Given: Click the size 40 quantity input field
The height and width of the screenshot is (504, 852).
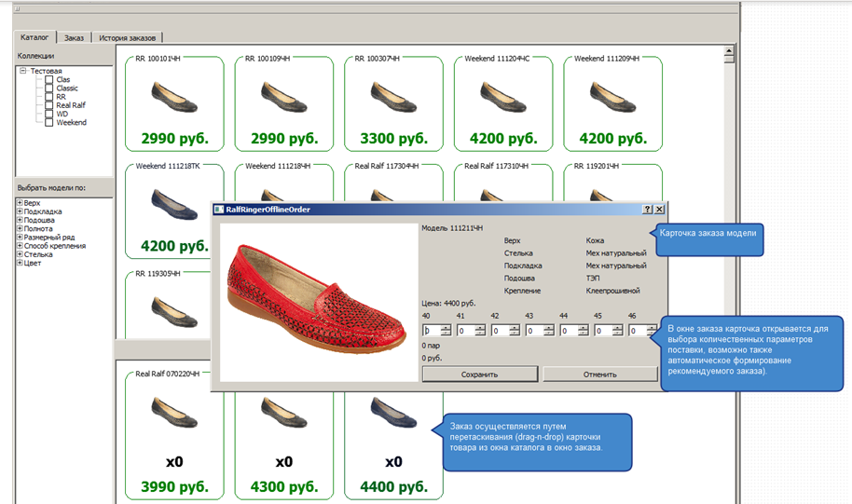Looking at the screenshot, I should tap(431, 330).
